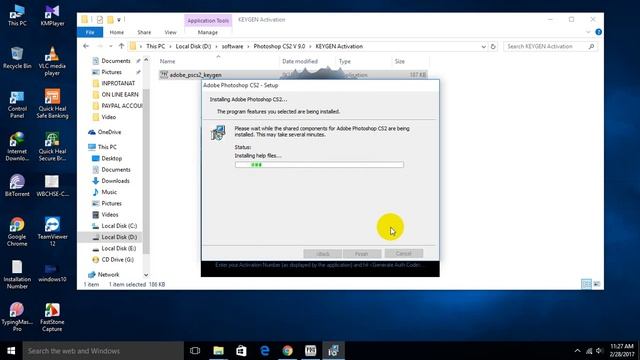Open WBCHSE-C desktop file
Image resolution: width=640 pixels, height=360 pixels.
(52, 186)
